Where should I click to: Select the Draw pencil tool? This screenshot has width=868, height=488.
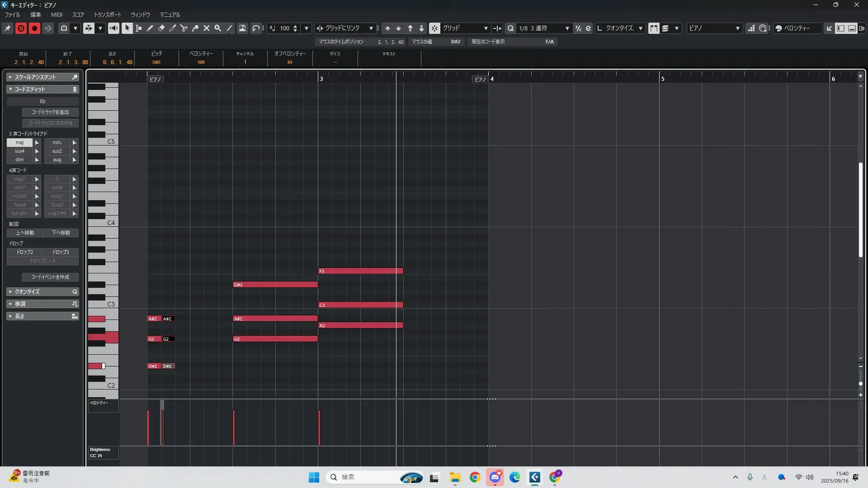[x=150, y=28]
